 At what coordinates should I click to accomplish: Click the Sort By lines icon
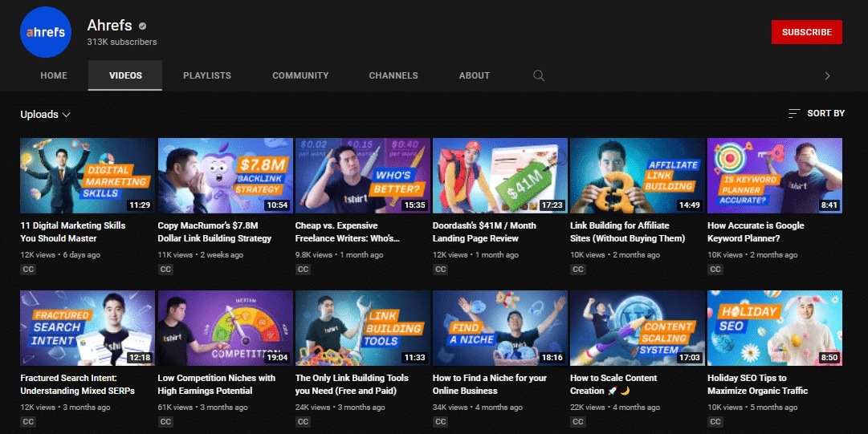coord(794,113)
